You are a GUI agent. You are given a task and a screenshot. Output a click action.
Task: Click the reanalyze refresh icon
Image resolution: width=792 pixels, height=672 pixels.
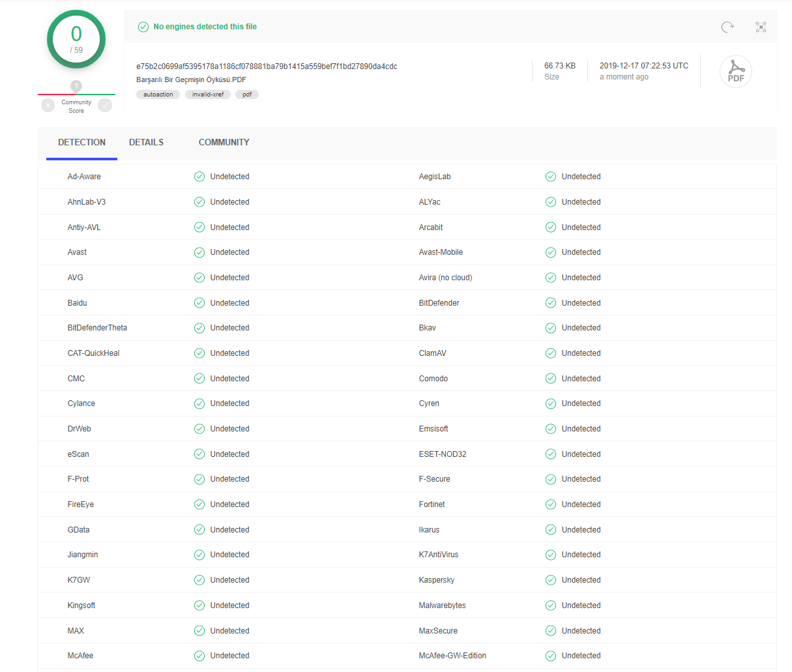727,27
